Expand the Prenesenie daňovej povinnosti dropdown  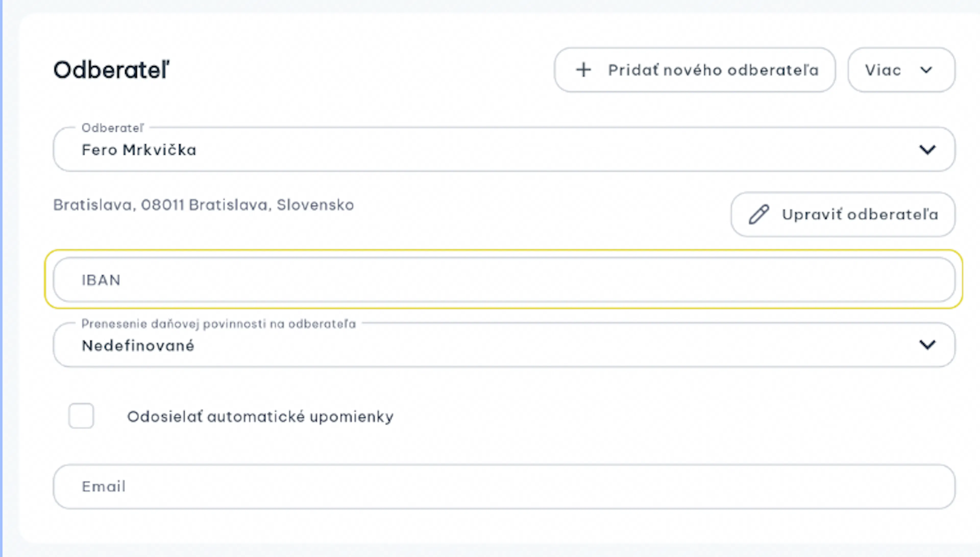click(504, 345)
